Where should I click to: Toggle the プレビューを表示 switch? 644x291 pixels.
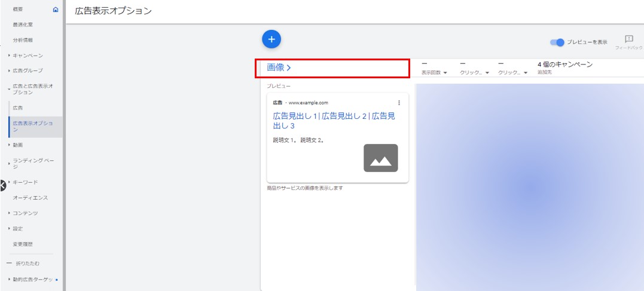tap(557, 42)
